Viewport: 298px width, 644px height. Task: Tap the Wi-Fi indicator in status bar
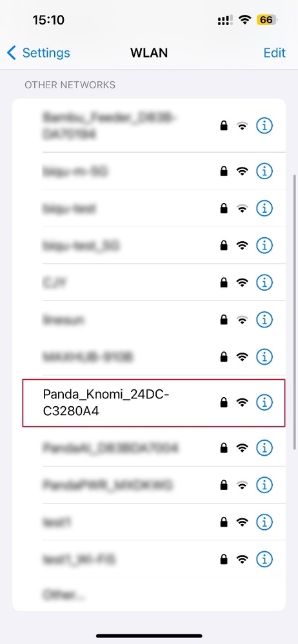point(245,20)
